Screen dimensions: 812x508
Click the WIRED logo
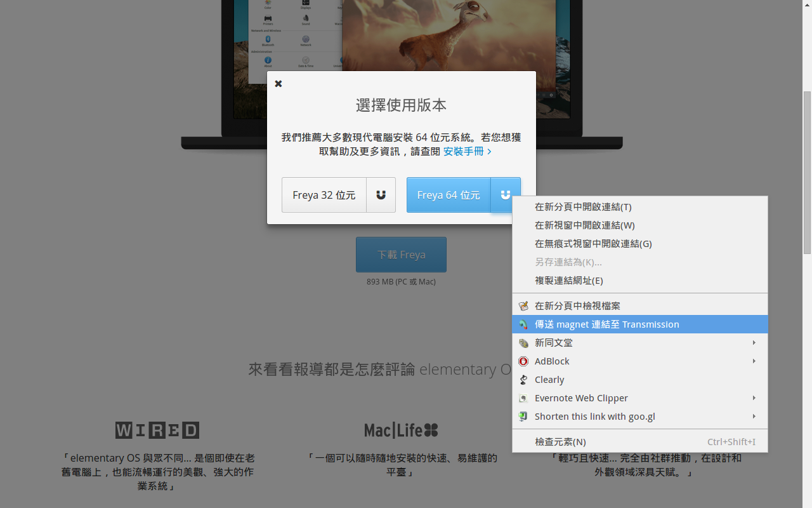pyautogui.click(x=157, y=431)
